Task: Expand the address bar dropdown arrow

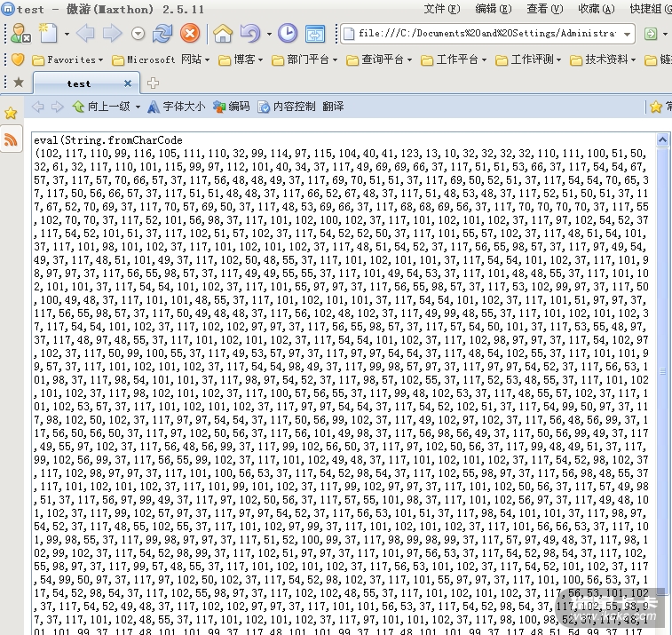Action: click(628, 34)
